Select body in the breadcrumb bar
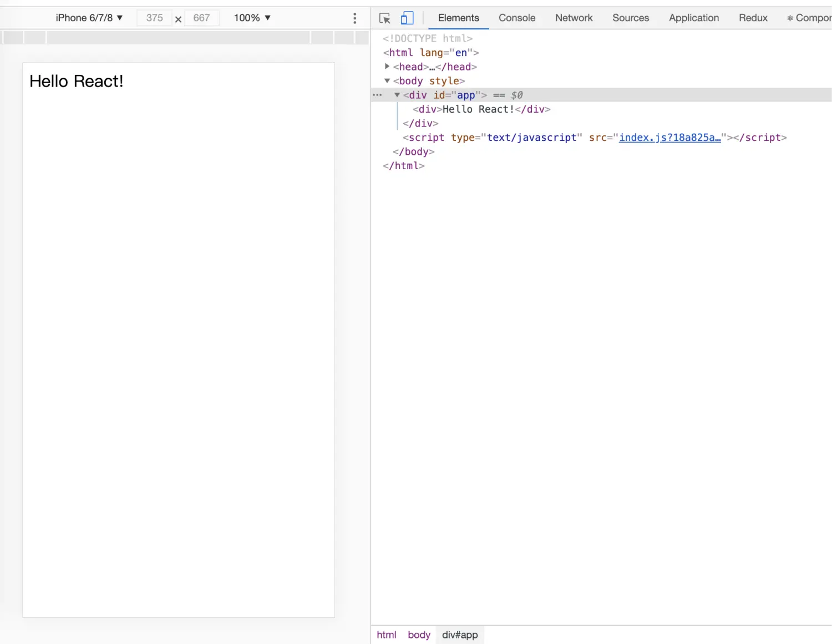Screen dimensions: 832x644 tap(419, 635)
